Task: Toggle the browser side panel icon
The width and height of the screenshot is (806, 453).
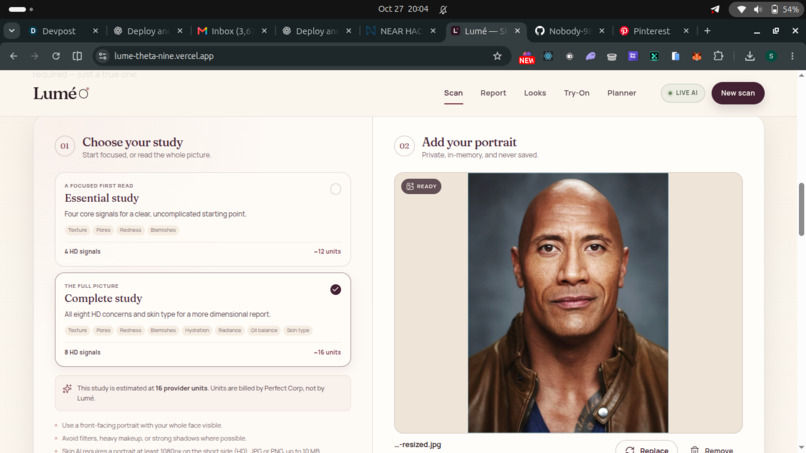Action: click(77, 56)
